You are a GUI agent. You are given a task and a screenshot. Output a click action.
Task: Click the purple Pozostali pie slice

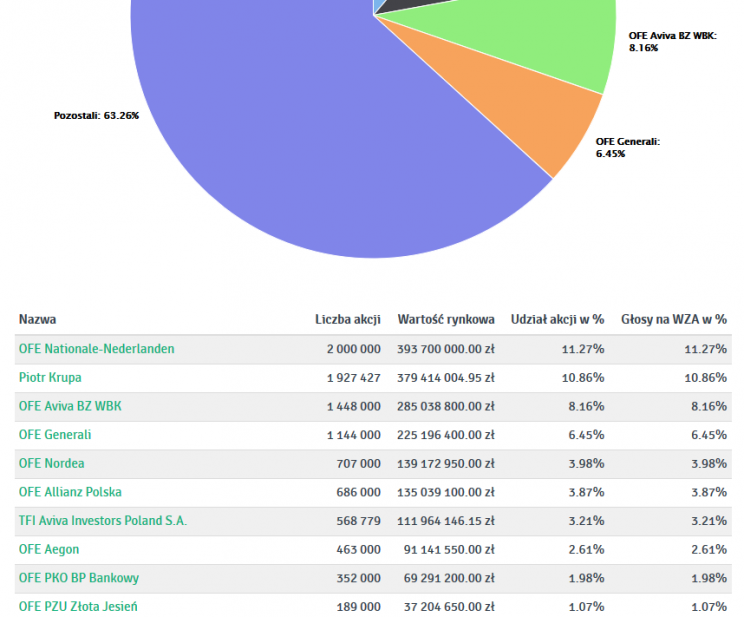tap(300, 150)
